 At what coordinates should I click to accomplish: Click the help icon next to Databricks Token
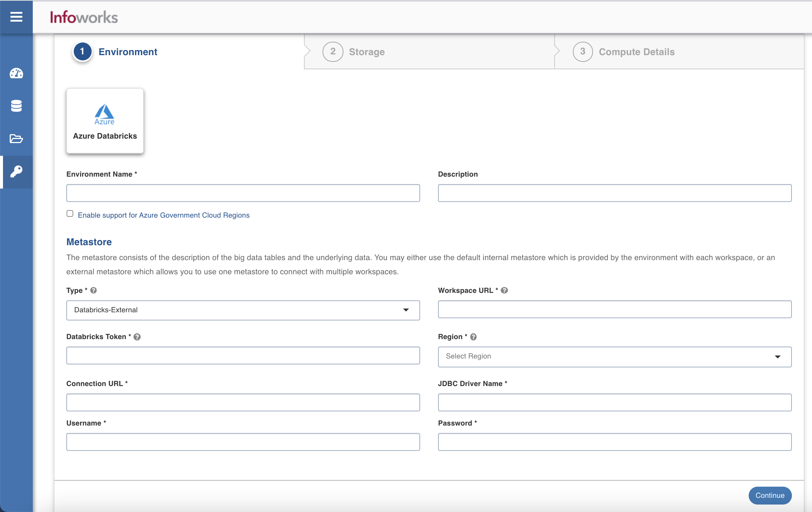pos(137,337)
